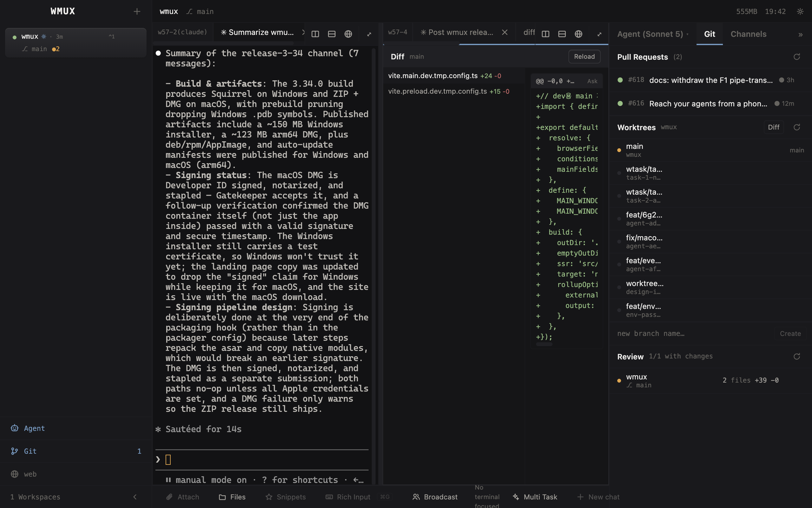The width and height of the screenshot is (812, 508).
Task: Refresh the Worktrees list
Action: (x=797, y=127)
